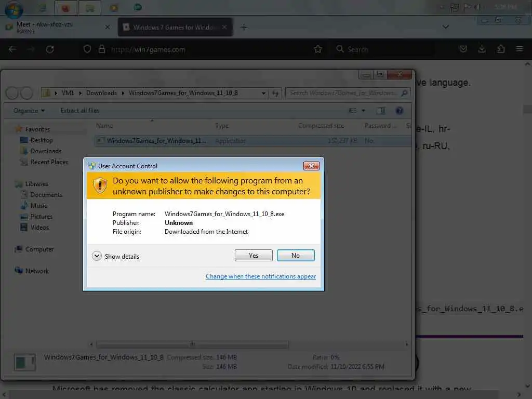Click Extract all files in Explorer

[x=79, y=111]
